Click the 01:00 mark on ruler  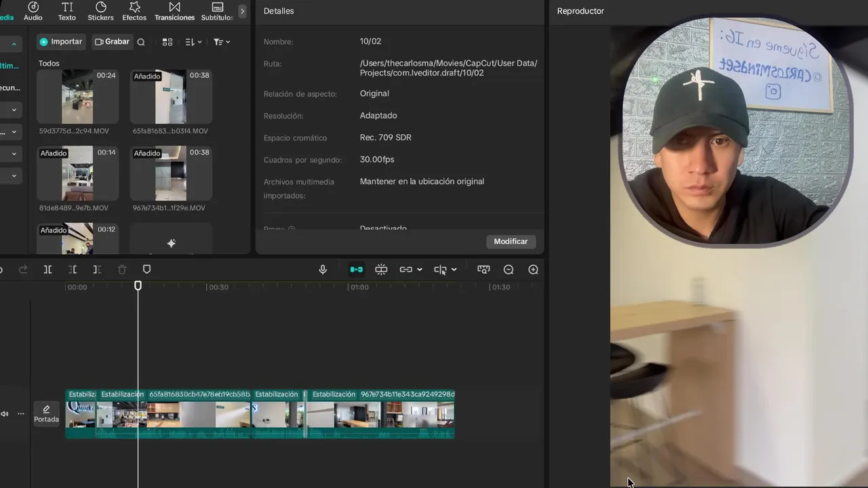tap(359, 287)
